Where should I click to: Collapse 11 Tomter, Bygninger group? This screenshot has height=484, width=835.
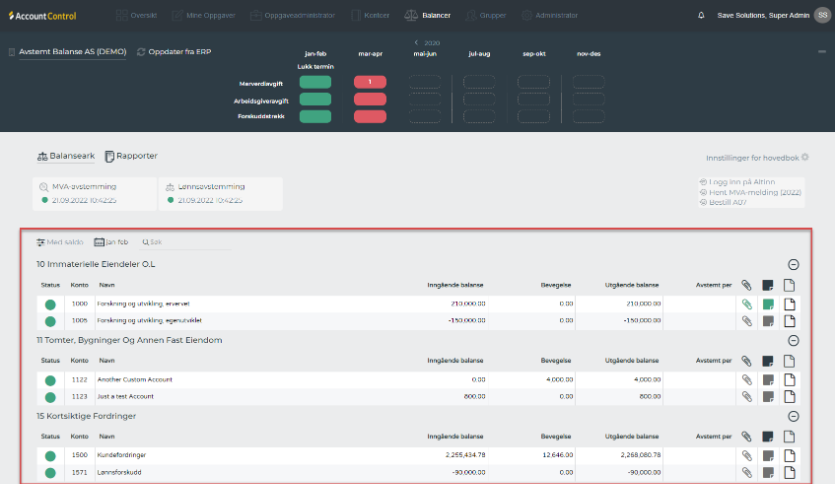pyautogui.click(x=794, y=341)
